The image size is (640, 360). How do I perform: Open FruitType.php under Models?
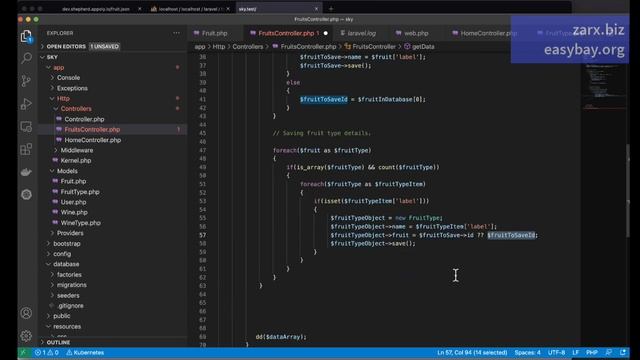pyautogui.click(x=80, y=192)
